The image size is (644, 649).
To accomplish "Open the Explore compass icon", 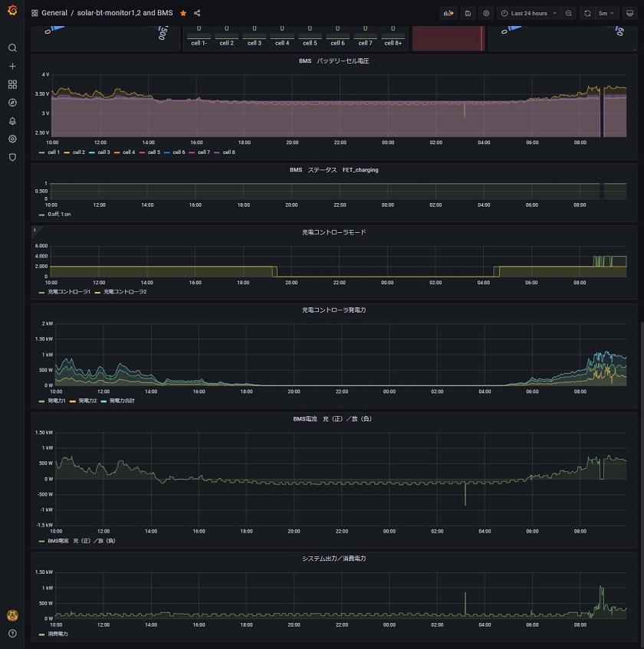I will pyautogui.click(x=12, y=103).
